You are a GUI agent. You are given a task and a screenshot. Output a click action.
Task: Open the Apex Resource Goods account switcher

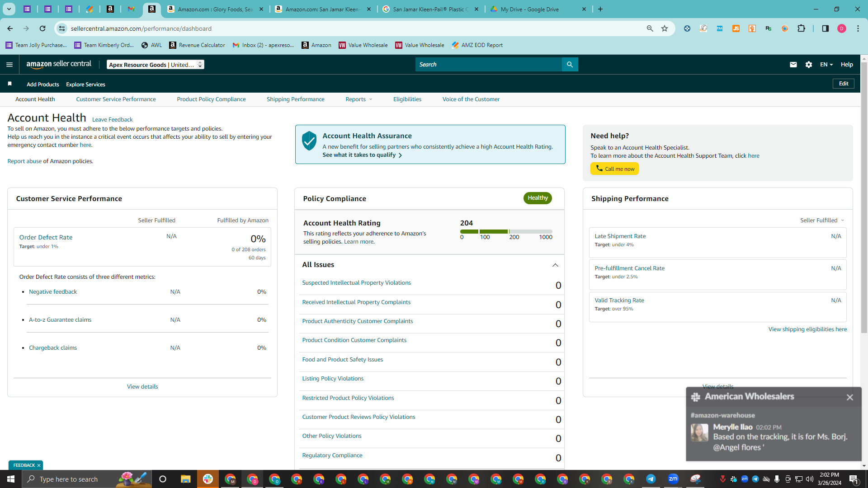click(156, 65)
